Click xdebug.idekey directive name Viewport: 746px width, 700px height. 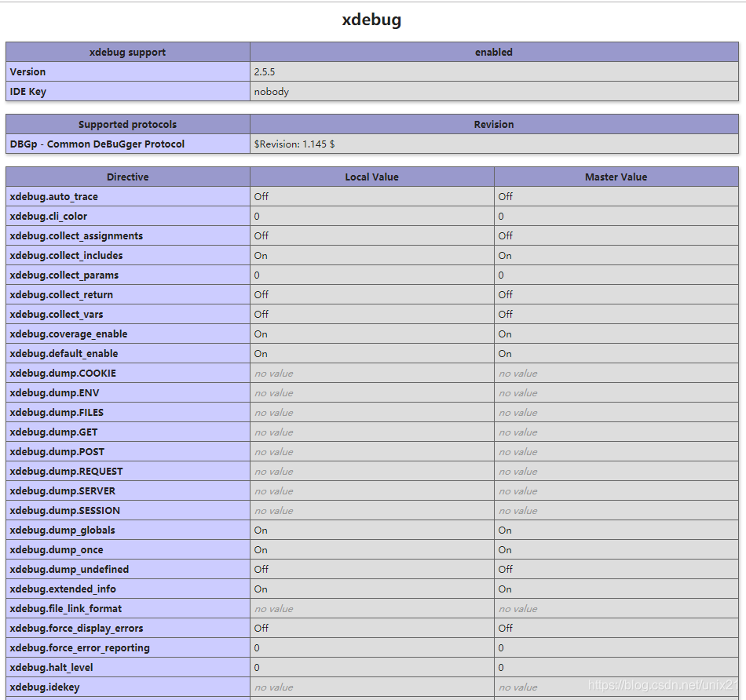45,687
